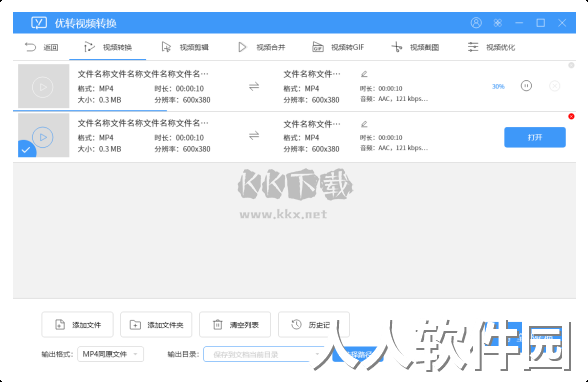This screenshot has width=588, height=382.
Task: Click the 输出目录 label
Action: pos(183,354)
